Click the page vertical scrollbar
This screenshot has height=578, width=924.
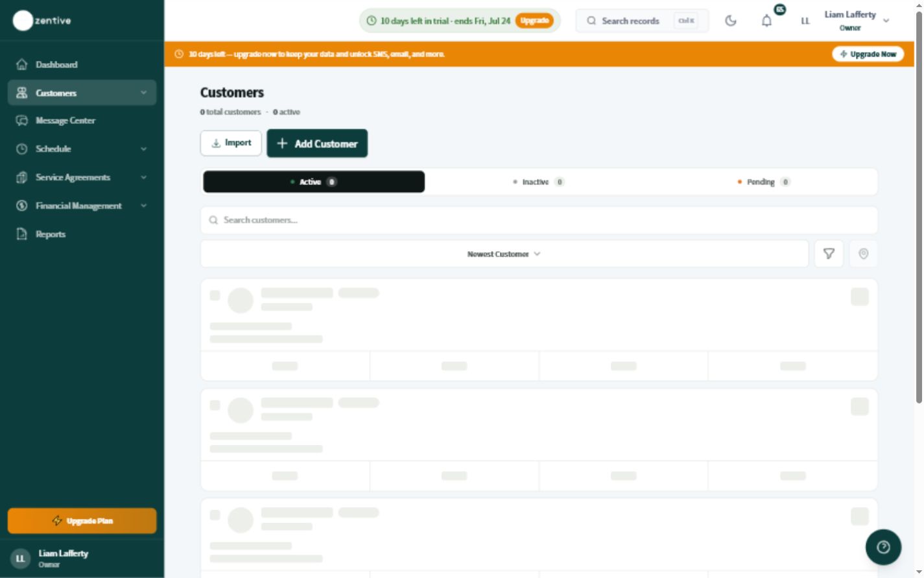coord(919,208)
